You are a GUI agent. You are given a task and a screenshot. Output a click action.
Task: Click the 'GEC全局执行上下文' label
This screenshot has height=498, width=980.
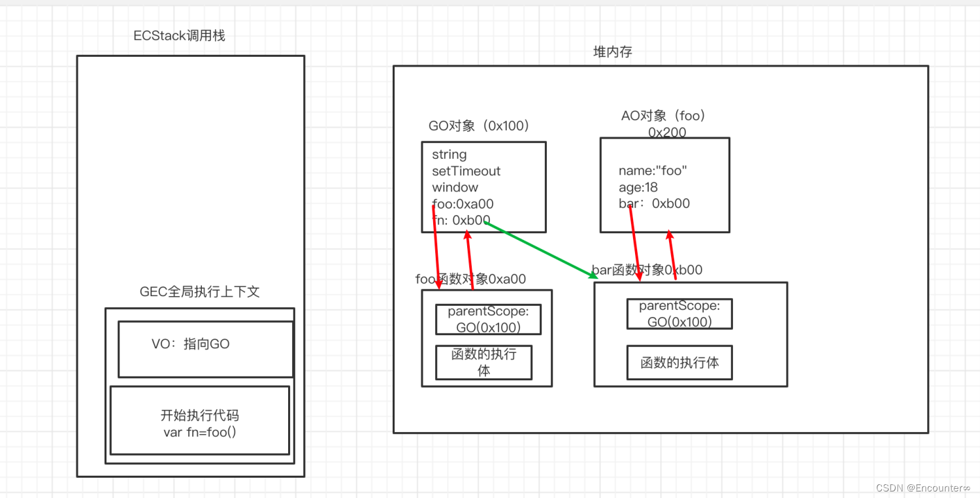pos(200,292)
